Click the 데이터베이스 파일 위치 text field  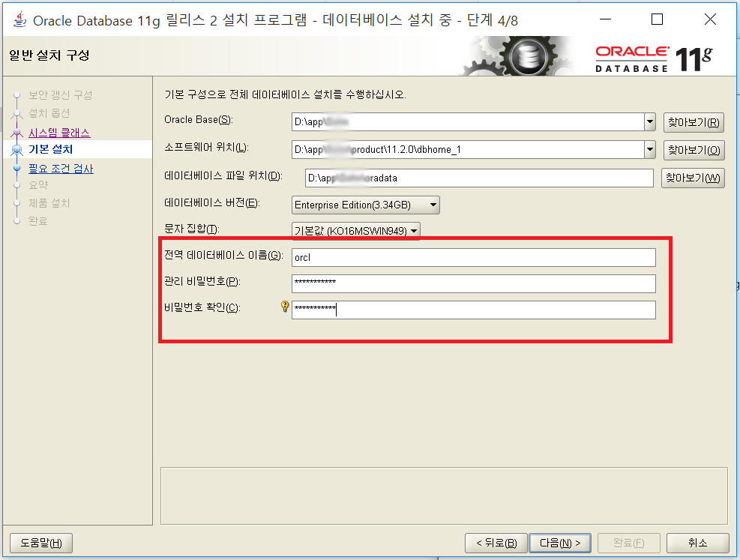tap(479, 178)
